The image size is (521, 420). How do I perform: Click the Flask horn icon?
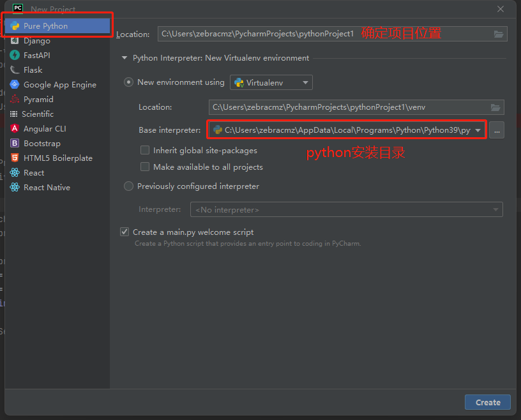click(x=15, y=70)
